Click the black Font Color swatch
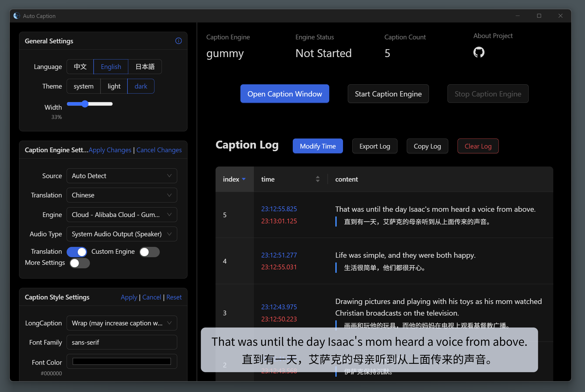585x392 pixels. click(122, 361)
